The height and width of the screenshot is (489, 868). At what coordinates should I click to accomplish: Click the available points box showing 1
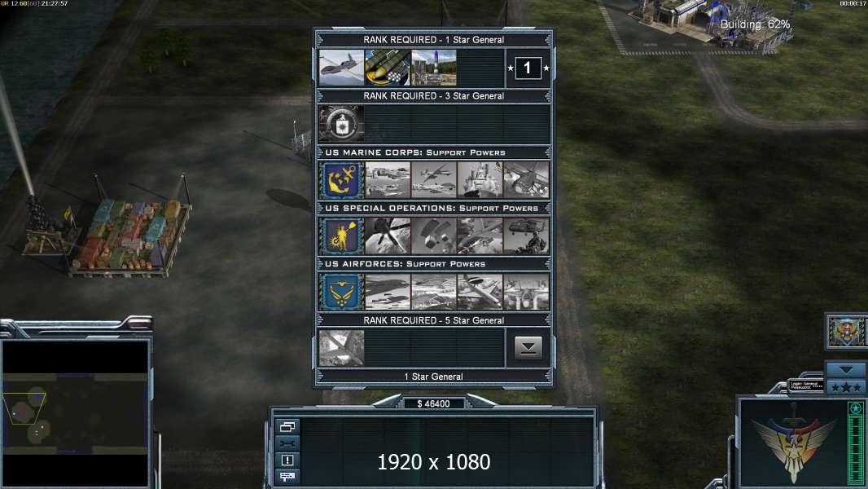528,68
